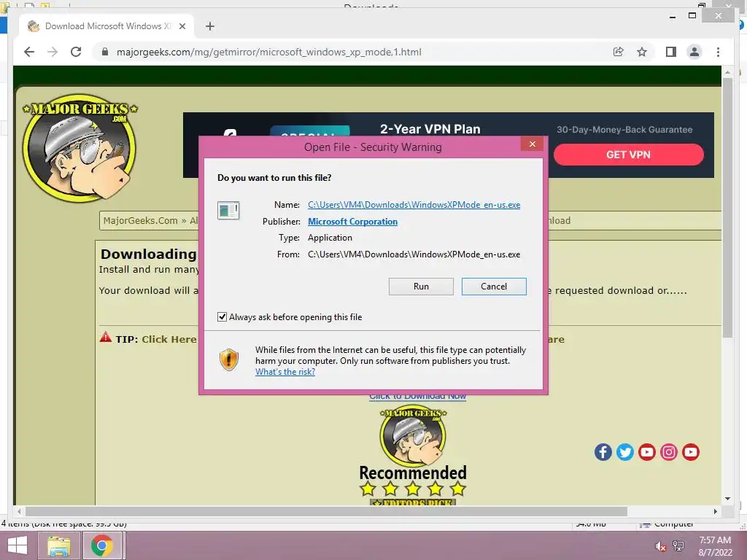The width and height of the screenshot is (747, 560).
Task: Bookmark this page with the star icon
Action: (x=642, y=52)
